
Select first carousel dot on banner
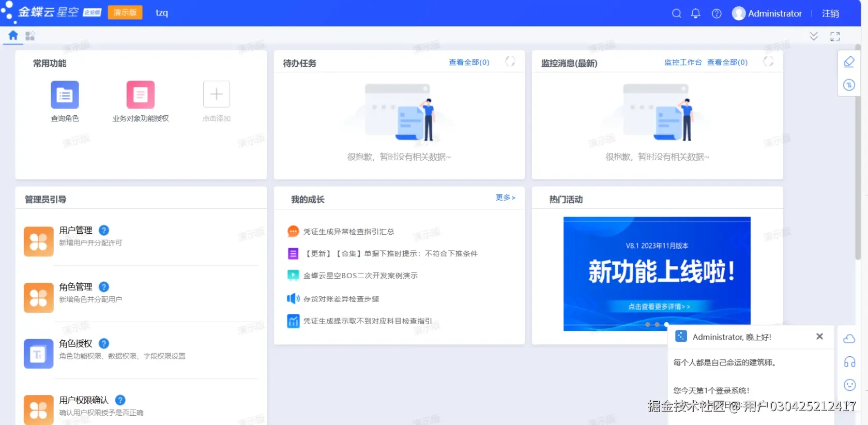tap(648, 325)
